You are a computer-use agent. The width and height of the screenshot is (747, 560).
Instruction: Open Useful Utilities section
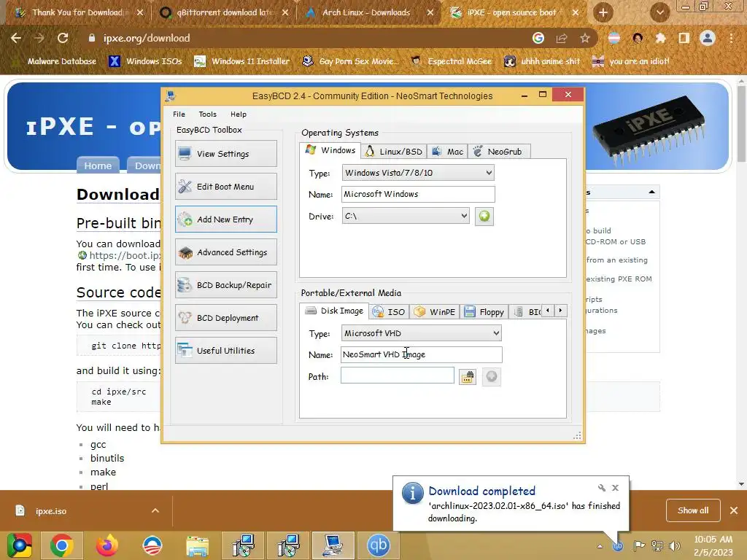click(x=226, y=351)
